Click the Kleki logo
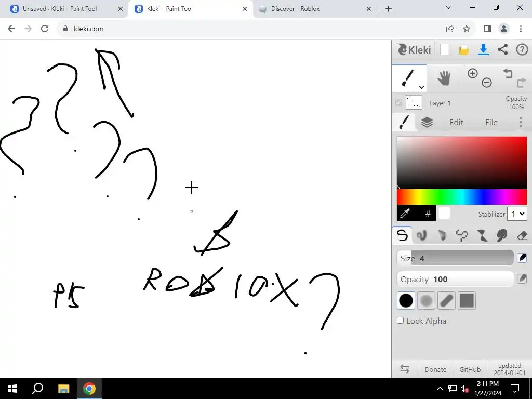 click(x=414, y=49)
